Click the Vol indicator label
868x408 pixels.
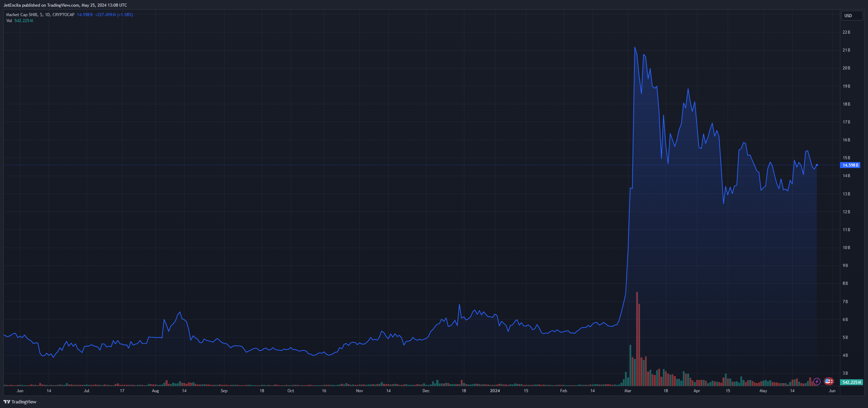point(9,21)
